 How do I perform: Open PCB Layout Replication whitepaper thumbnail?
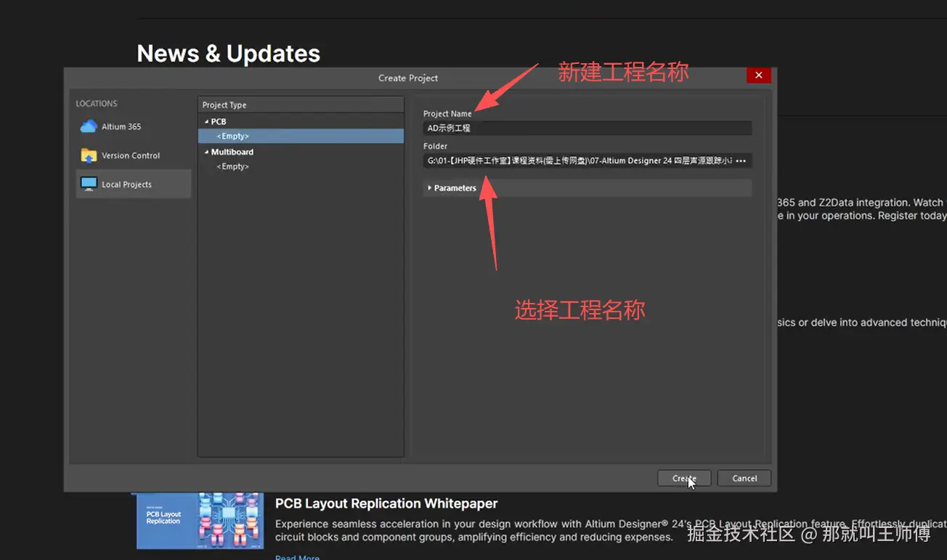pos(200,520)
